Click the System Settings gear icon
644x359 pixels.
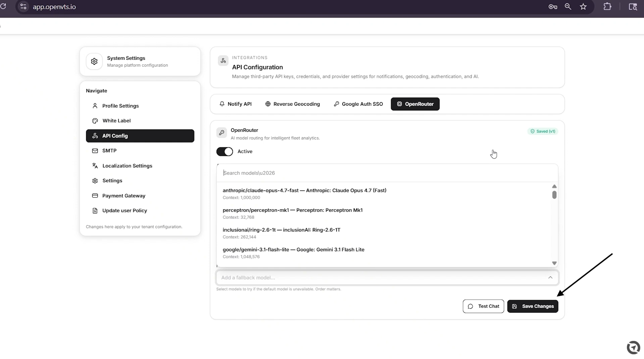pos(94,61)
